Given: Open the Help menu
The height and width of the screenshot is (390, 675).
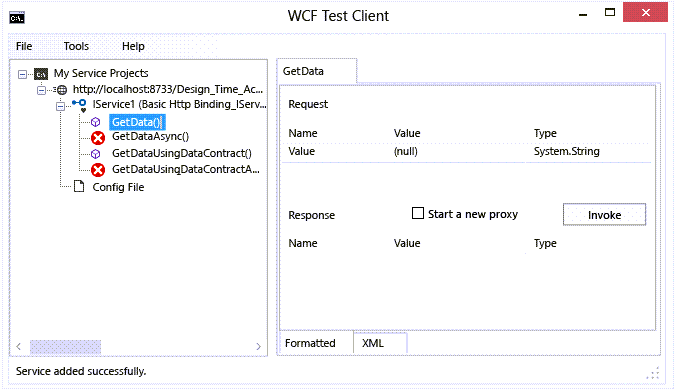Looking at the screenshot, I should (x=133, y=46).
